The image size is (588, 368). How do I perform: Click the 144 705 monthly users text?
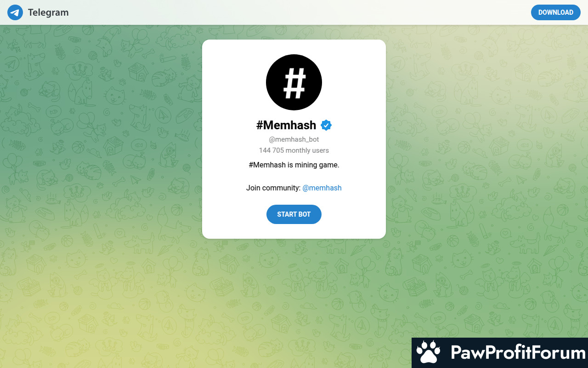point(294,150)
